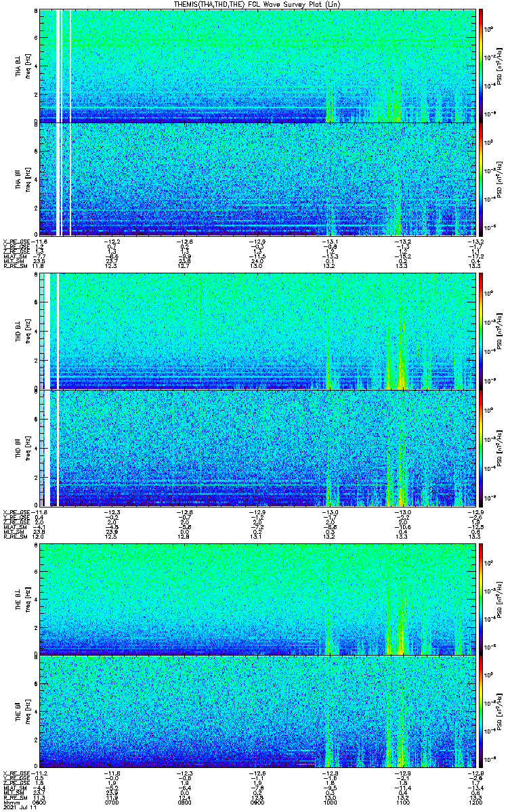Click the THD B-perpendicular spectrogram panel
Screen dimensions: 508x812
click(x=257, y=330)
